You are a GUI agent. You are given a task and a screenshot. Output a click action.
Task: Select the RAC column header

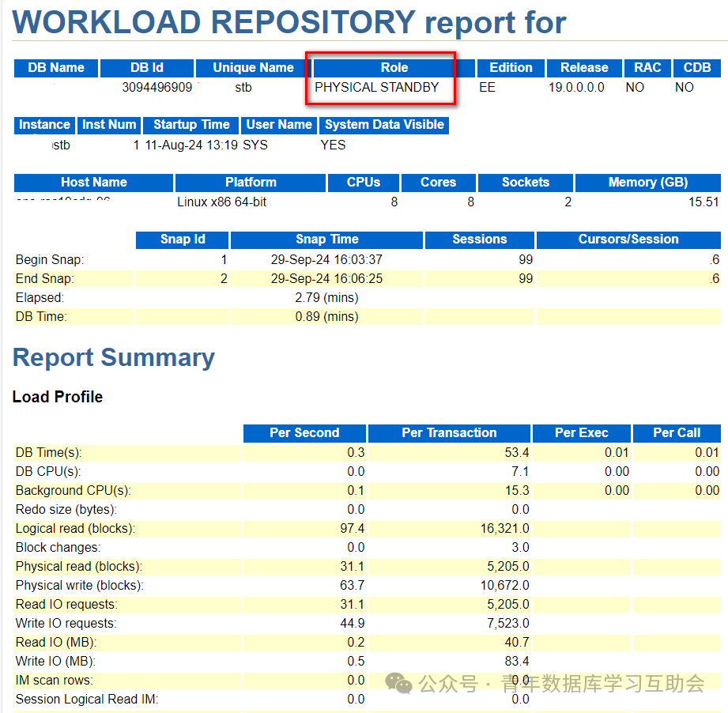[x=647, y=68]
